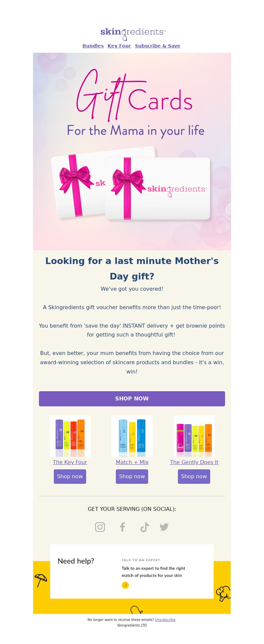
Task: Open the Key Four menu link
Action: [119, 46]
